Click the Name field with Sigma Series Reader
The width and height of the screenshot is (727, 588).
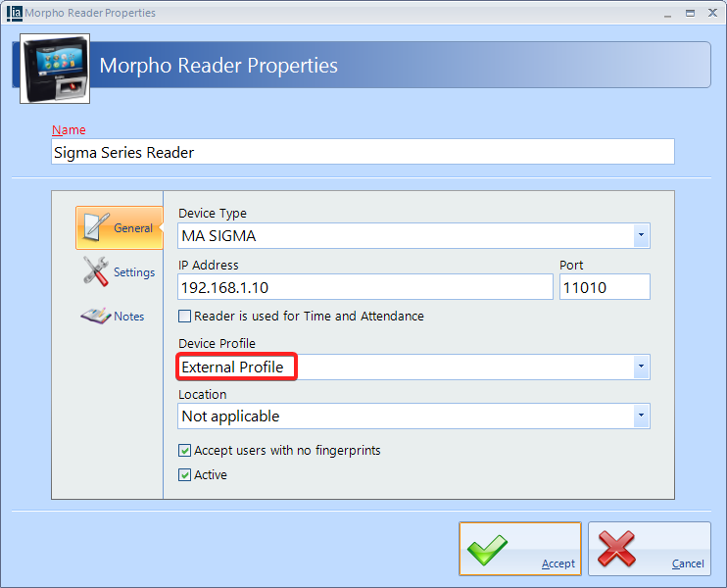pos(363,152)
